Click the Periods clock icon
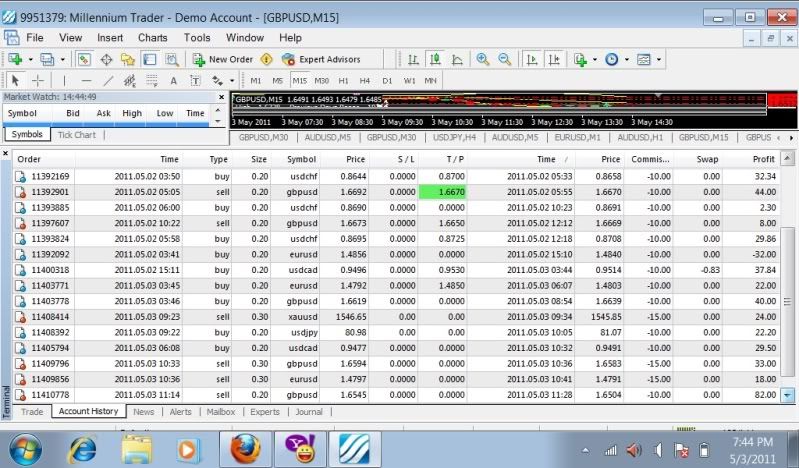This screenshot has width=799, height=468. point(611,60)
